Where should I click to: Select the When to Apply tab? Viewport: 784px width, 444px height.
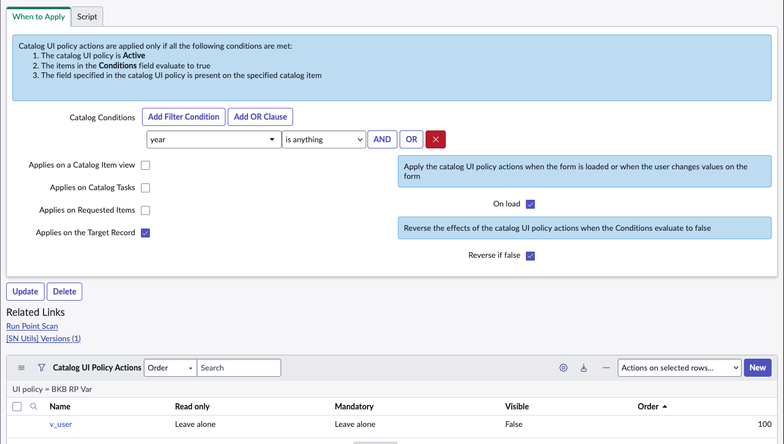[x=39, y=17]
